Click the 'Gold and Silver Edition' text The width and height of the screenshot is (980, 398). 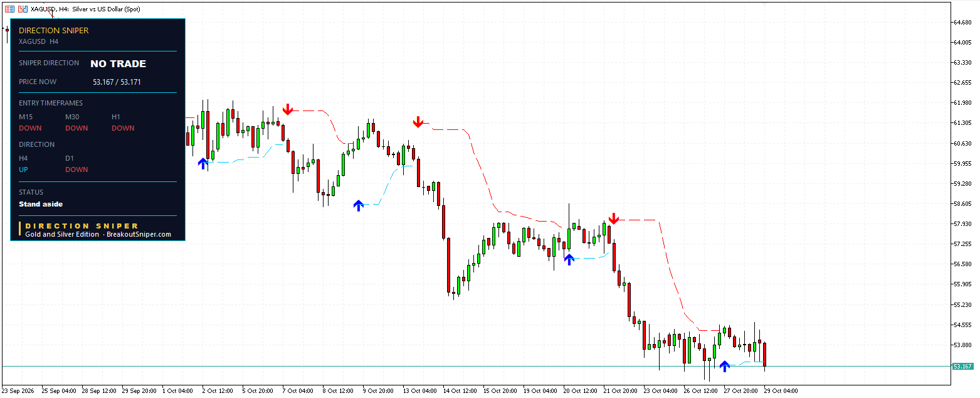[x=62, y=234]
